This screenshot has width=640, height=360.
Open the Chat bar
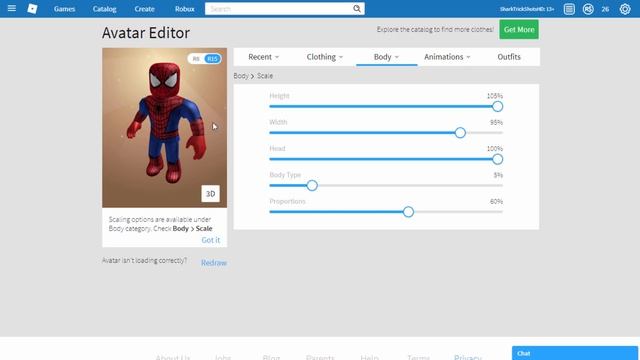click(575, 353)
